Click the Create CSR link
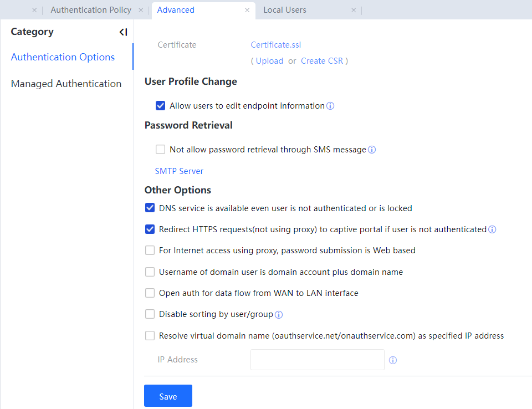 (322, 61)
